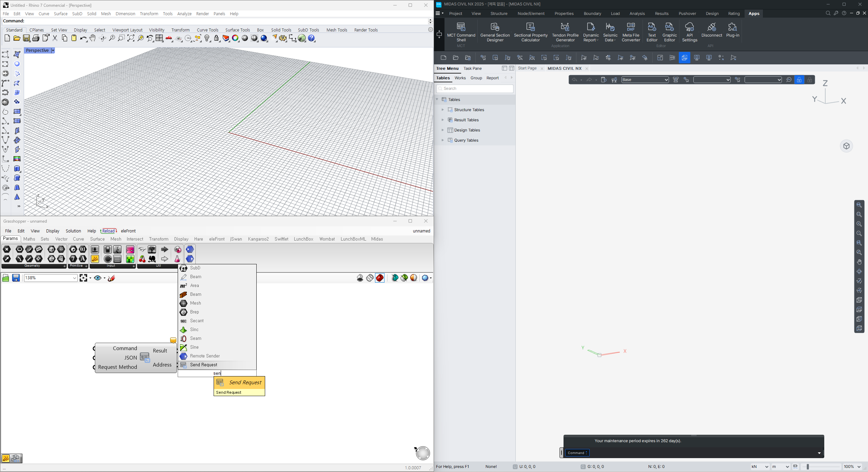The image size is (868, 472).
Task: Click Rhino car Set CPlane icon
Action: click(169, 38)
